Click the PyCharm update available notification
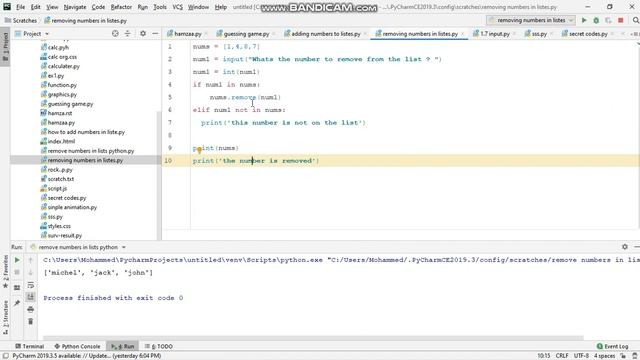 pos(87,356)
